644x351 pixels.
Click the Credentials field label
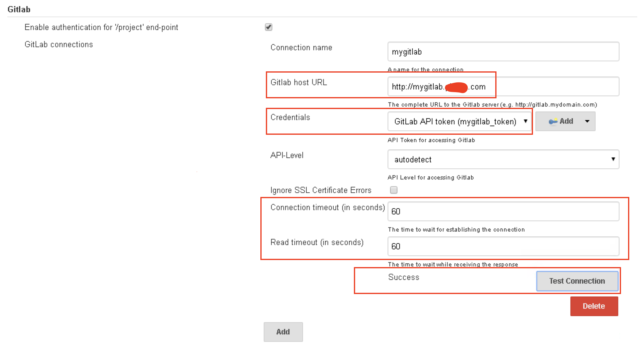290,117
